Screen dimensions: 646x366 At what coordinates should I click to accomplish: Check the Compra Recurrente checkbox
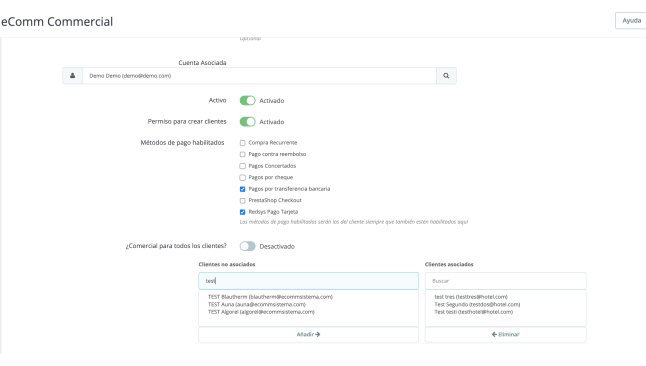click(x=243, y=143)
